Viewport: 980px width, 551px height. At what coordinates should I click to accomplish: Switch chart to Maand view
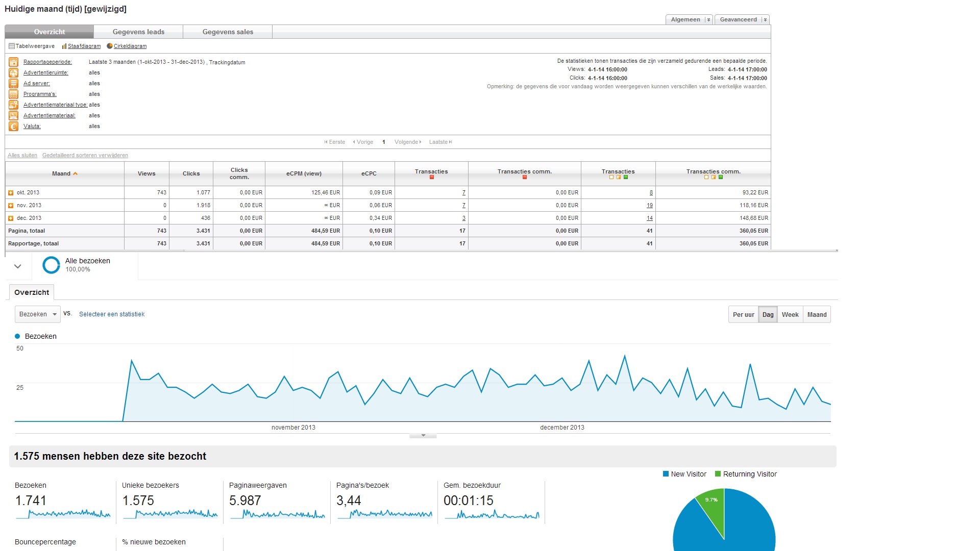pyautogui.click(x=817, y=315)
